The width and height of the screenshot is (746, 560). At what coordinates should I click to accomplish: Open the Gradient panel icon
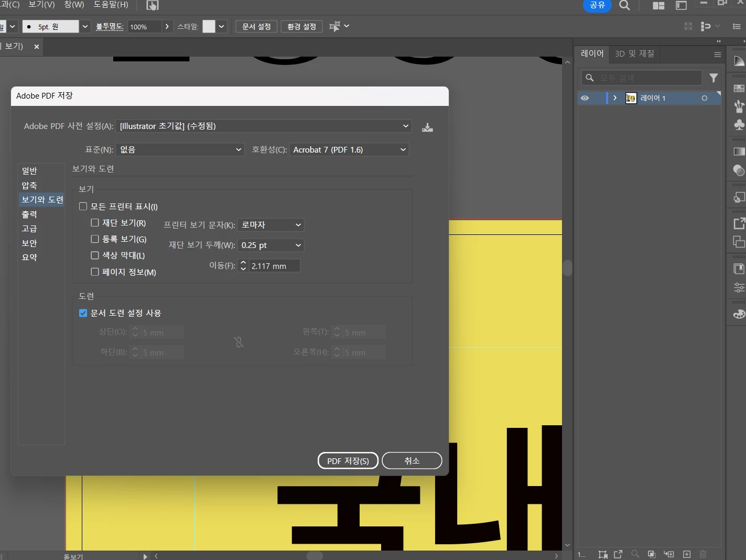(739, 152)
